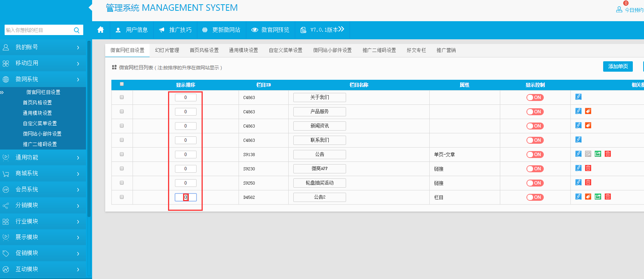Viewport: 644px width, 279px height.
Task: Click the green share icon for 公告2 row
Action: point(598,197)
